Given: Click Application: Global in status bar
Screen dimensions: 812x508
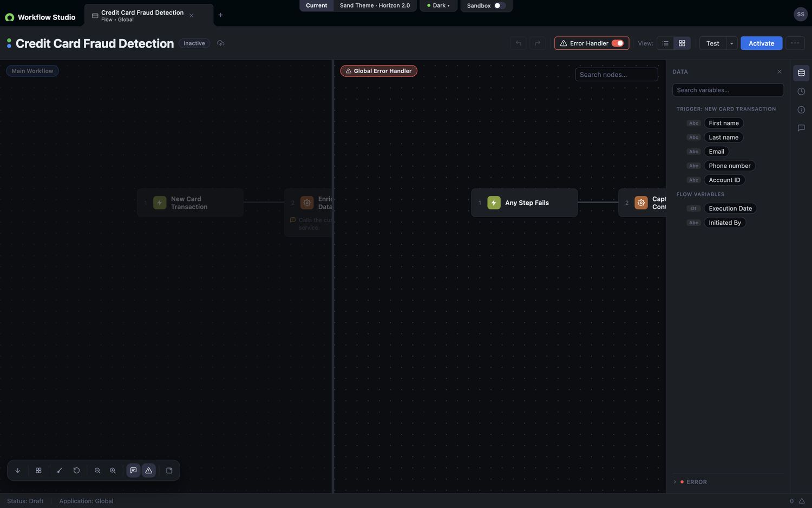Looking at the screenshot, I should coord(86,501).
